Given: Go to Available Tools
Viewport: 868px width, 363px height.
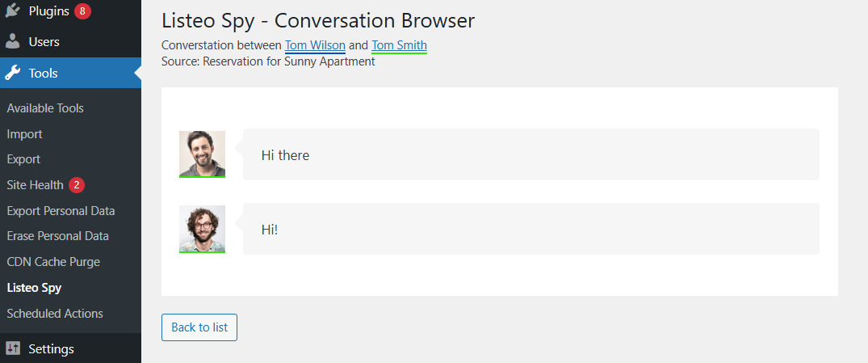Looking at the screenshot, I should point(45,108).
